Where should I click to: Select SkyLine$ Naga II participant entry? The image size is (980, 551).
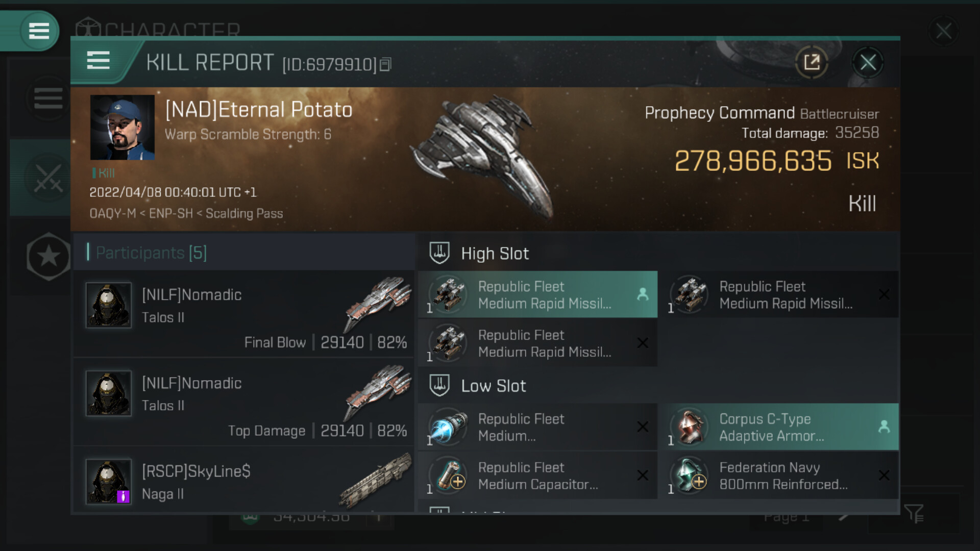244,482
